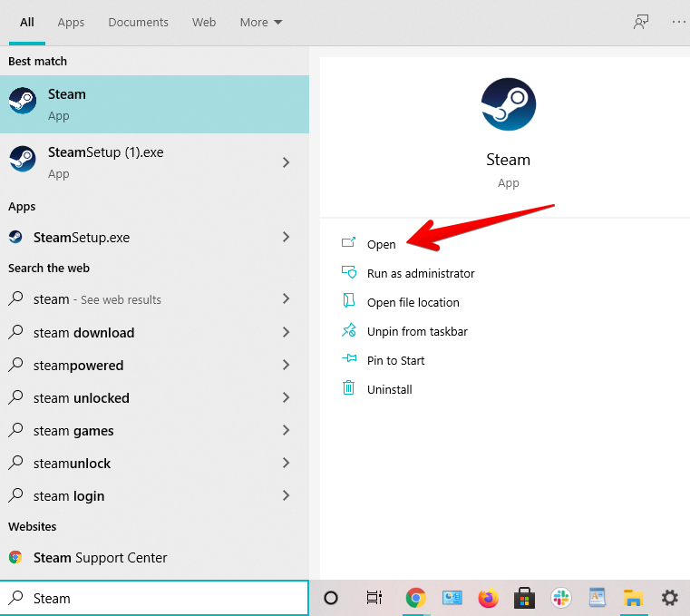The width and height of the screenshot is (690, 616).
Task: Select Pin to Start
Action: coord(395,360)
